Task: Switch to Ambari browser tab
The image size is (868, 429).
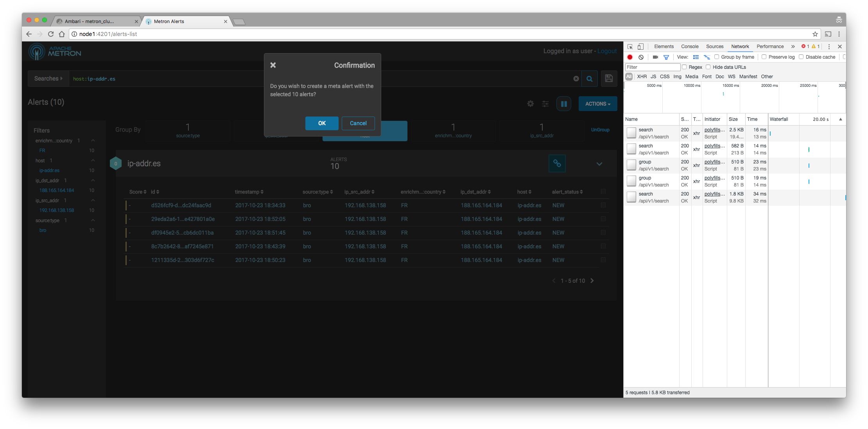Action: [x=90, y=22]
